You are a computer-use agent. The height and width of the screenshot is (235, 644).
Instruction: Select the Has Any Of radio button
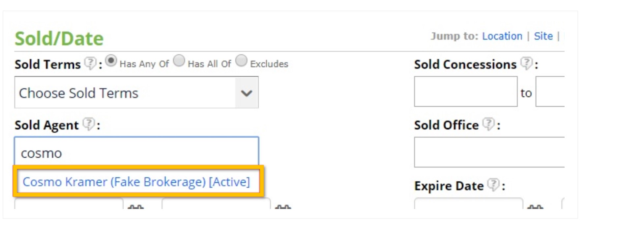click(111, 61)
